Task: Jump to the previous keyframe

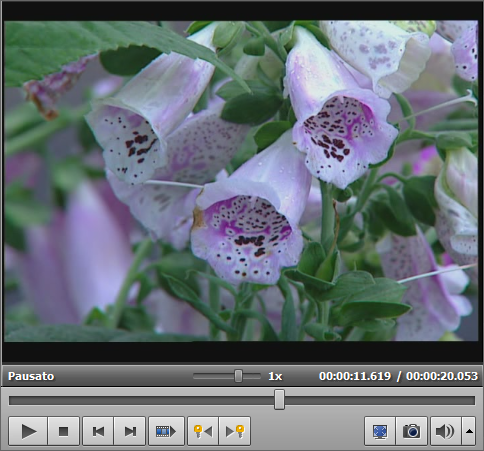Action: pyautogui.click(x=203, y=431)
